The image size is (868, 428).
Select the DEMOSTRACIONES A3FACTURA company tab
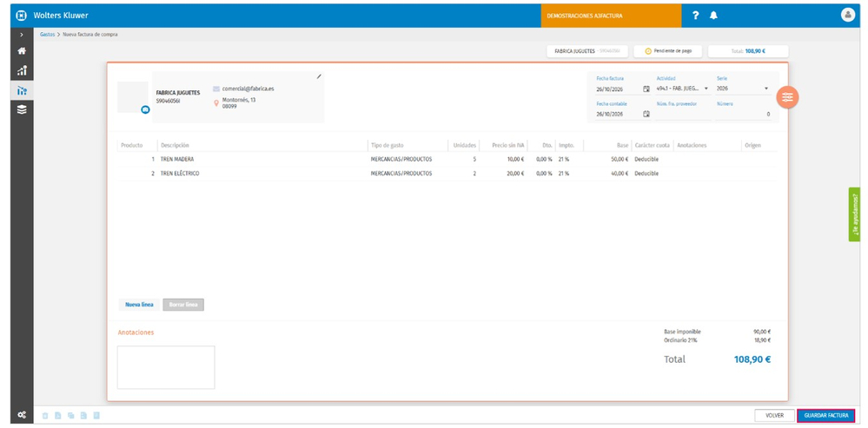[x=611, y=16]
